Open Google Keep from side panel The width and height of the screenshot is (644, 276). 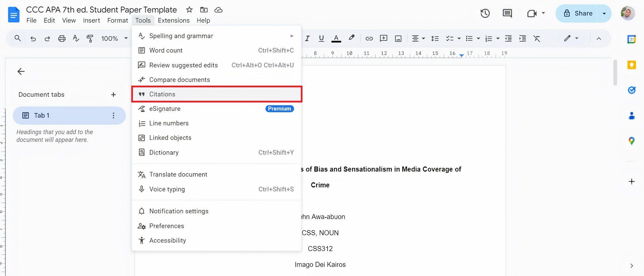pyautogui.click(x=632, y=65)
